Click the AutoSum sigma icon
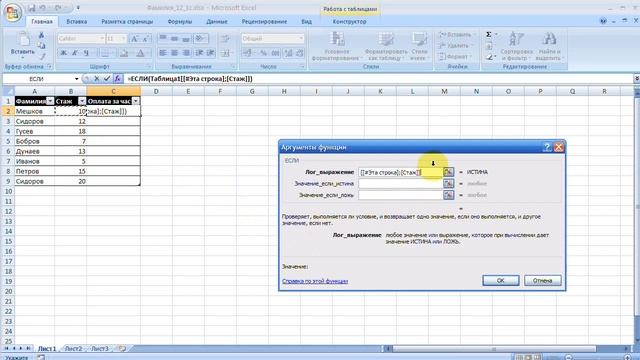 (x=489, y=35)
